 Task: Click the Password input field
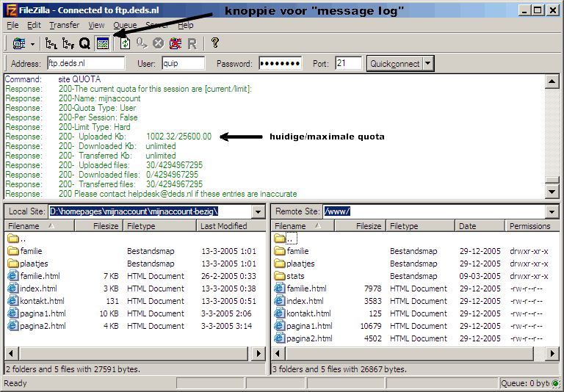pyautogui.click(x=281, y=63)
